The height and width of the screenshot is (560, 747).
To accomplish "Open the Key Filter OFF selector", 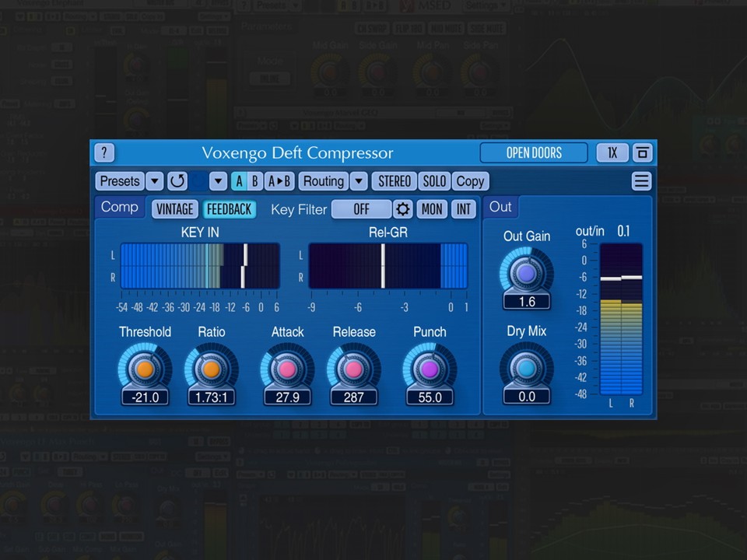I will [361, 209].
